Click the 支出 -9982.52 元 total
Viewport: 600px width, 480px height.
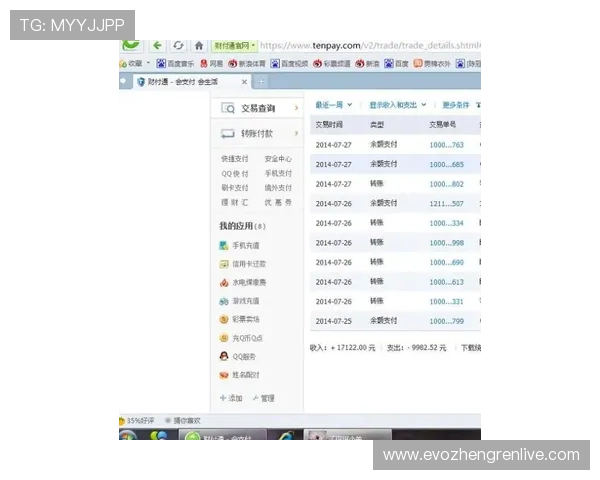tap(416, 348)
